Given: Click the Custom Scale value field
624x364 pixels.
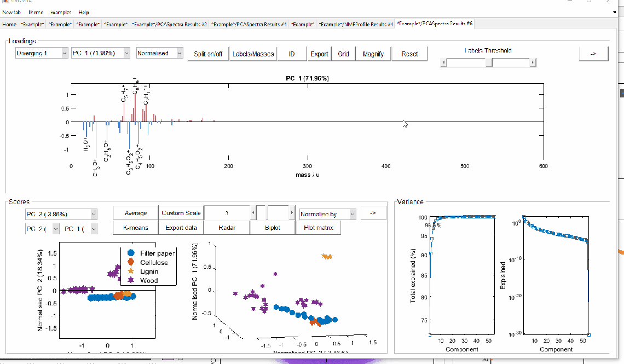Looking at the screenshot, I should 227,213.
